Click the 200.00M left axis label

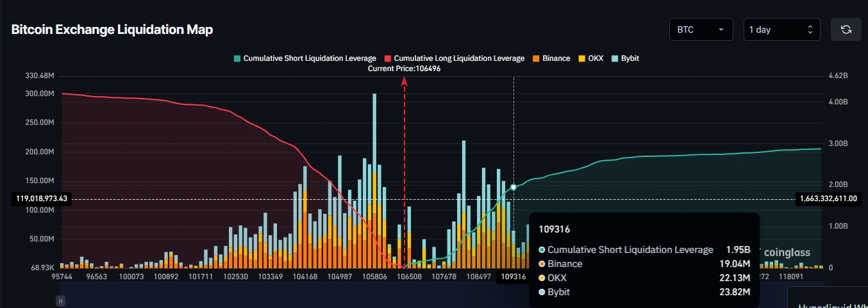point(40,152)
